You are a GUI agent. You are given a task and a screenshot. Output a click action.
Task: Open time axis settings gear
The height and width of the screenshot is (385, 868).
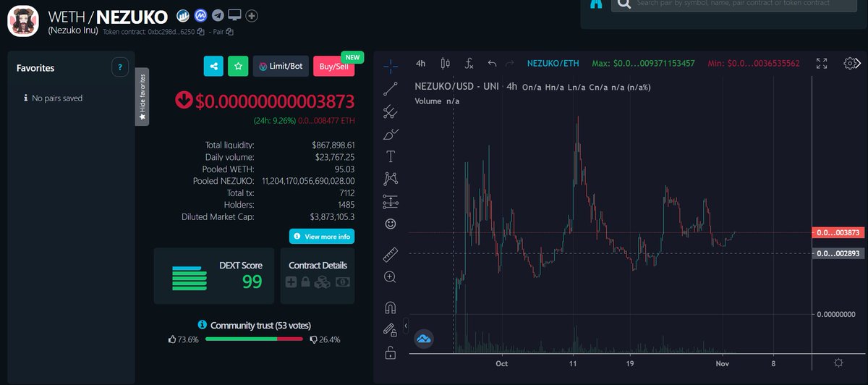[x=838, y=363]
